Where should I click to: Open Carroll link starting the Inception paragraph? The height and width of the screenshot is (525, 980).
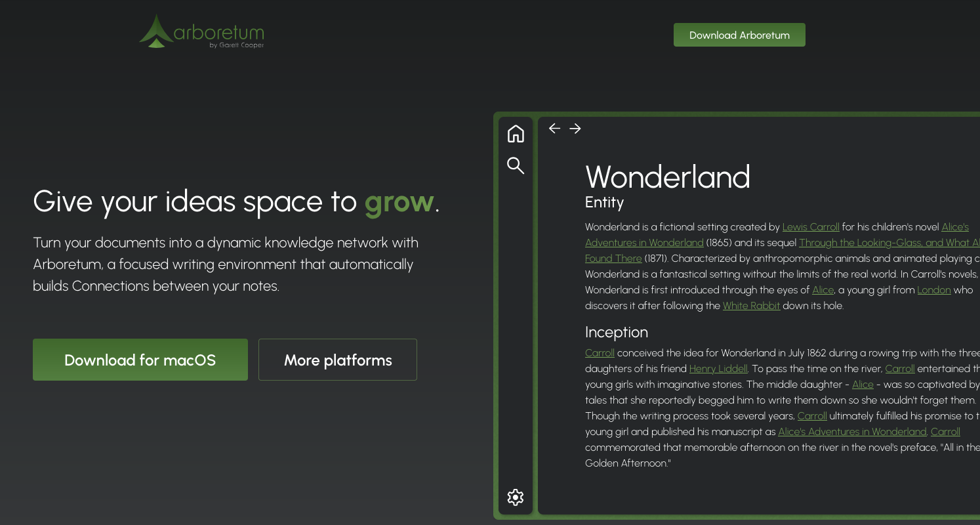[600, 353]
